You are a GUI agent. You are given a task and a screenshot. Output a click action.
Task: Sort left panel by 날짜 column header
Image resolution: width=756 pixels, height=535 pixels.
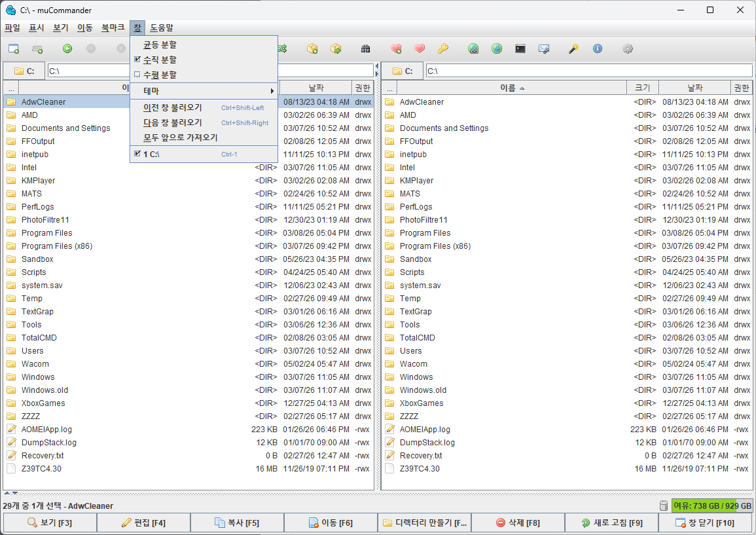315,88
